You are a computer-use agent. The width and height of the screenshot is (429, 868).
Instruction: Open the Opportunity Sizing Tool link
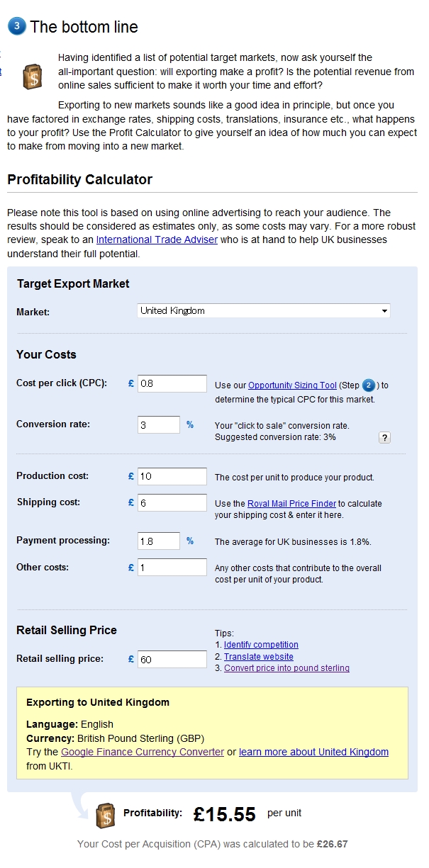click(292, 385)
